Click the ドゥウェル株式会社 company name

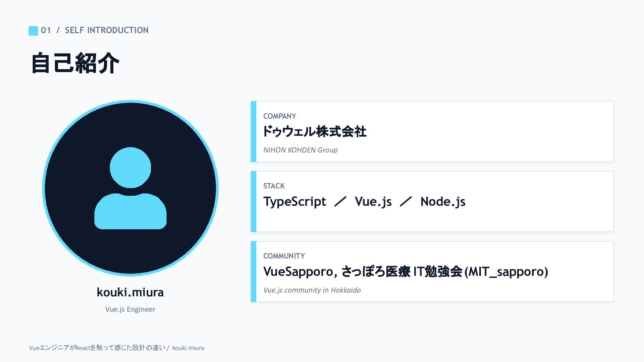(x=314, y=131)
